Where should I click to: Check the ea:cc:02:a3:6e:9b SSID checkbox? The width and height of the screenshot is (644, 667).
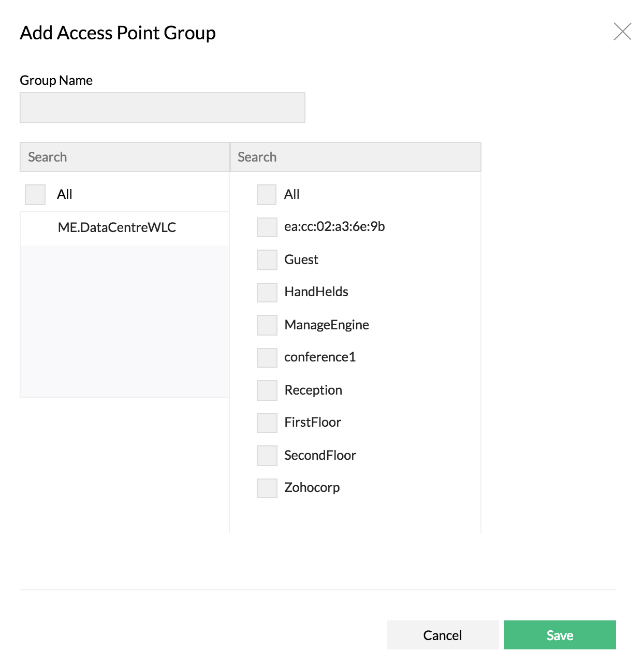[267, 227]
